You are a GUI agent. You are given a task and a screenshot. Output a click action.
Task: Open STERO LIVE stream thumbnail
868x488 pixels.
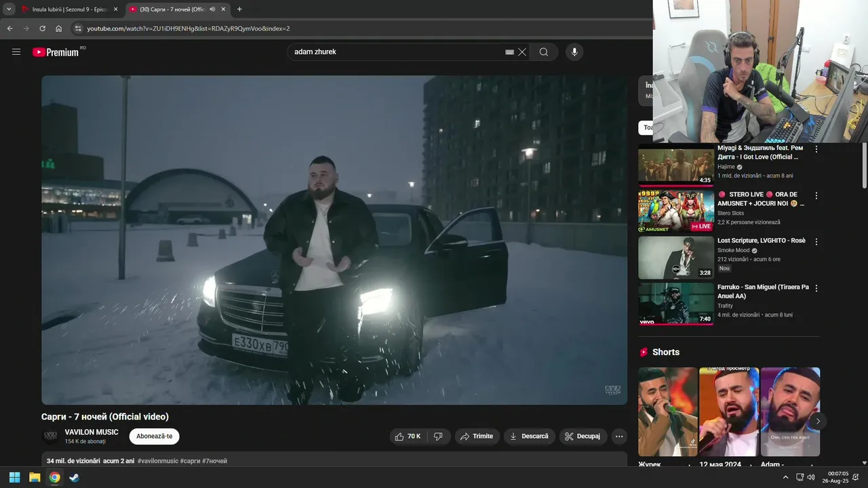tap(676, 211)
